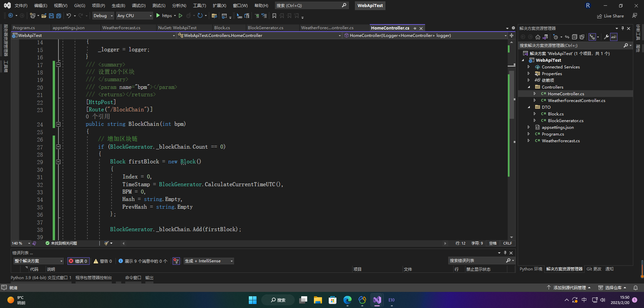
Task: Click the main search box (Ctrl+Q)
Action: coord(312,6)
